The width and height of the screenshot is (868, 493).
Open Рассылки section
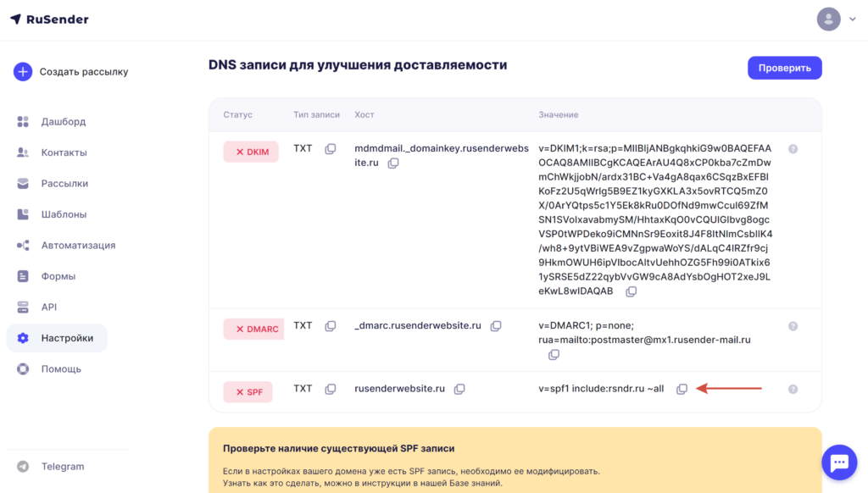(x=64, y=183)
